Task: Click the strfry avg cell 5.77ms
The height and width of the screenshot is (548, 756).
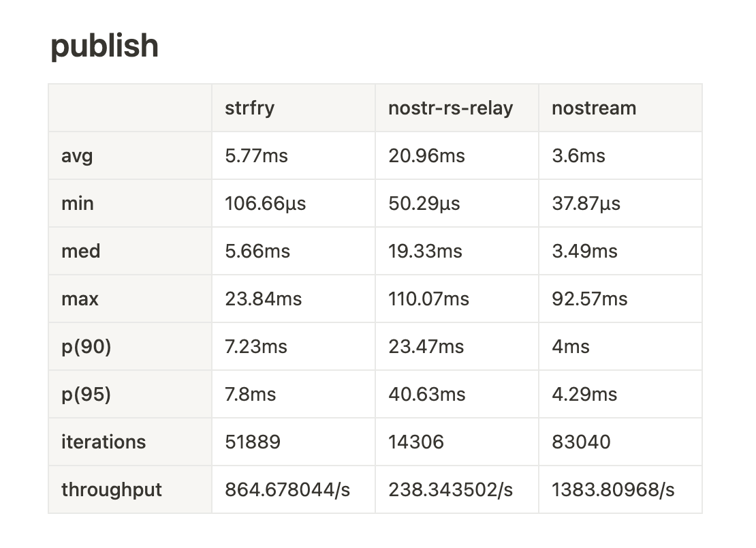Action: pos(256,155)
